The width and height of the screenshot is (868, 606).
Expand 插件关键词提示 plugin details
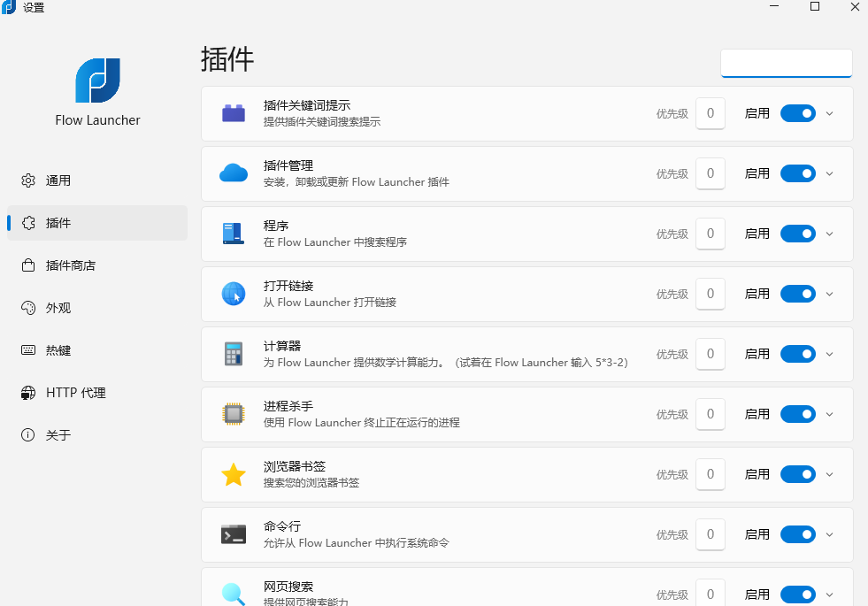click(829, 113)
